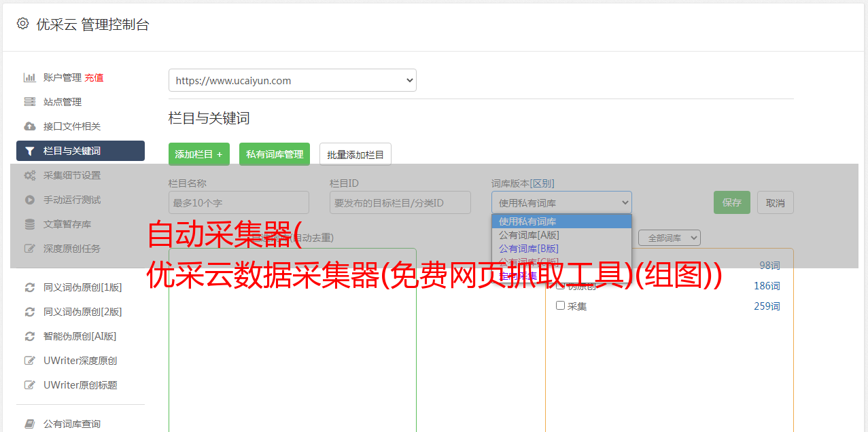
Task: Open 账户管理 in the sidebar
Action: 62,77
